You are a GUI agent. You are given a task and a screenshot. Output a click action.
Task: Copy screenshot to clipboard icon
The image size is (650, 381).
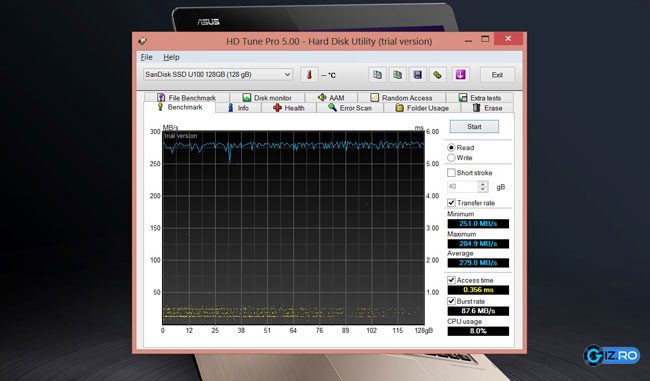398,75
